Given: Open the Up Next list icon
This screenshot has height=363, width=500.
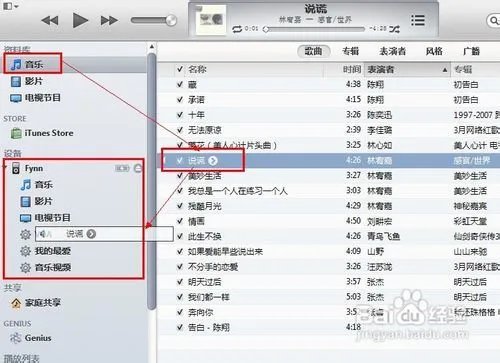Looking at the screenshot, I should [x=418, y=20].
